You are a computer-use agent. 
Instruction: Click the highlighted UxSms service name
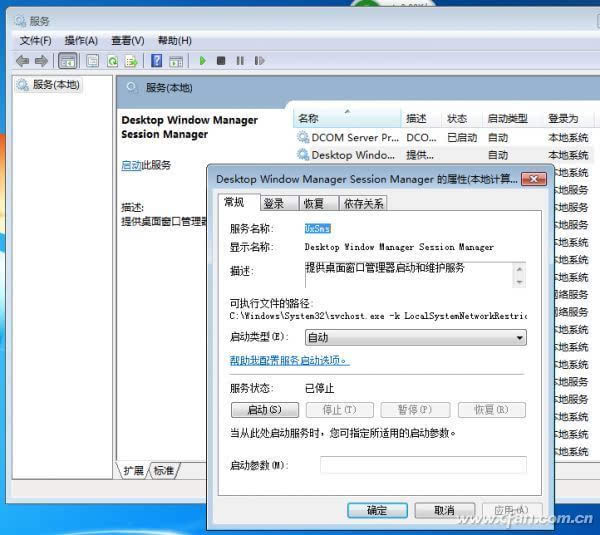(x=318, y=228)
